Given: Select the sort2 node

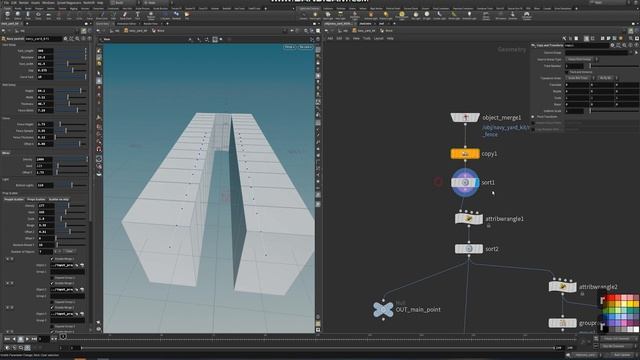Looking at the screenshot, I should coord(469,249).
